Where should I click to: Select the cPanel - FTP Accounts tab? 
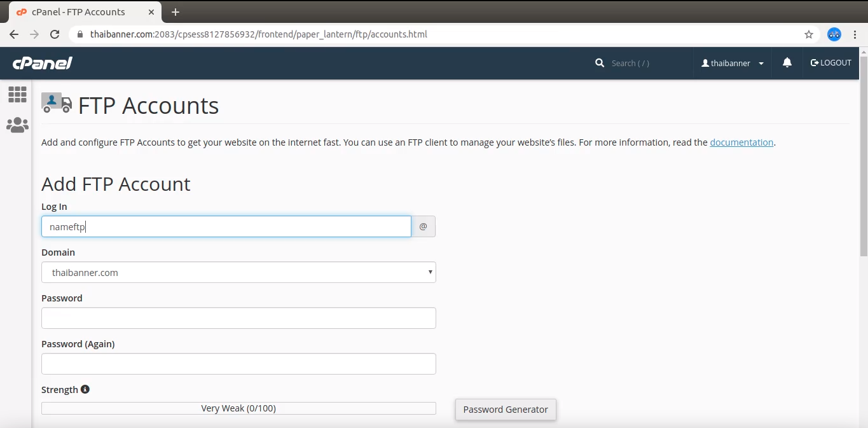coord(79,11)
